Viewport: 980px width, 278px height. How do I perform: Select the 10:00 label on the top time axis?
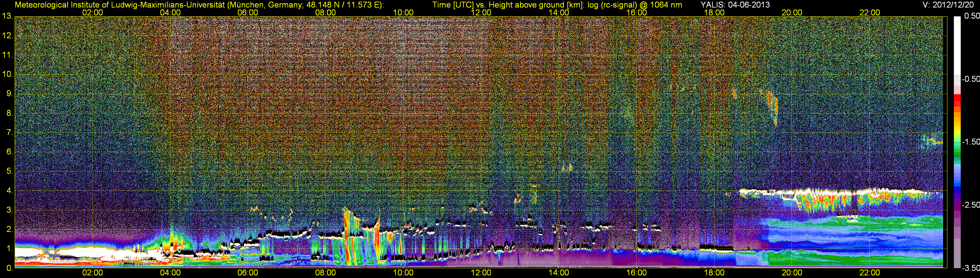[403, 12]
